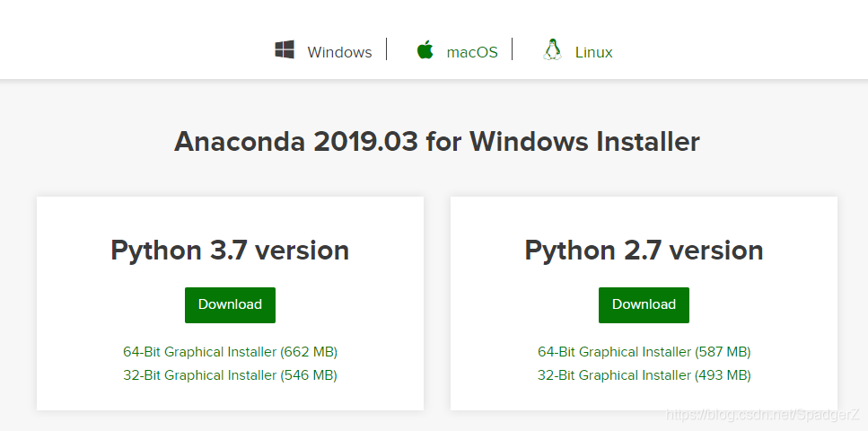868x431 pixels.
Task: Switch to the Linux tab label
Action: pos(593,52)
